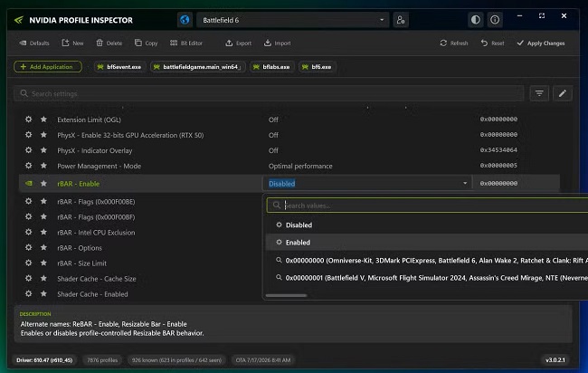Open the Bit Editor
This screenshot has width=588, height=373.
[x=186, y=43]
